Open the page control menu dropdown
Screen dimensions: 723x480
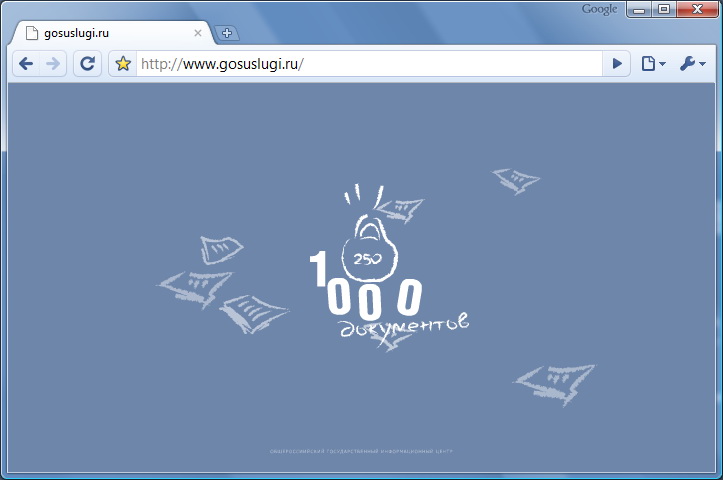[x=653, y=64]
